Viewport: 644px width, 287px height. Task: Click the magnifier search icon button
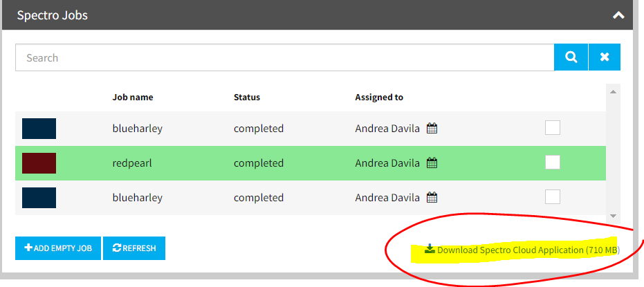571,57
